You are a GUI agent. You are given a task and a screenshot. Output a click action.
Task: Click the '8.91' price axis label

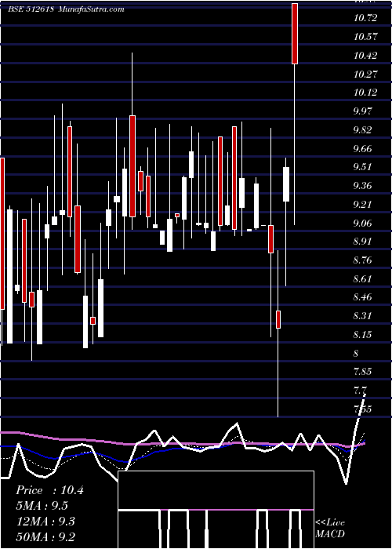(363, 242)
